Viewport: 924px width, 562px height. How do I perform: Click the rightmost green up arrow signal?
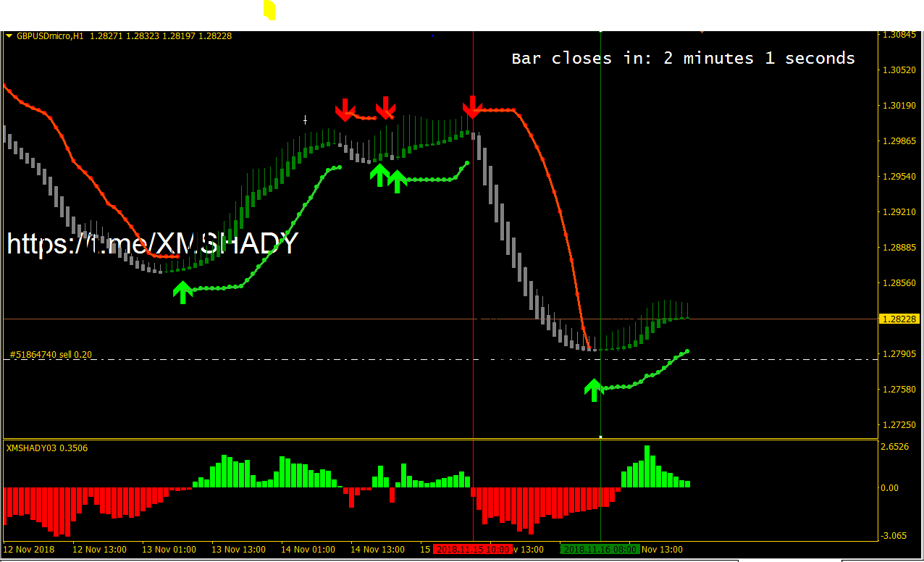[x=594, y=389]
